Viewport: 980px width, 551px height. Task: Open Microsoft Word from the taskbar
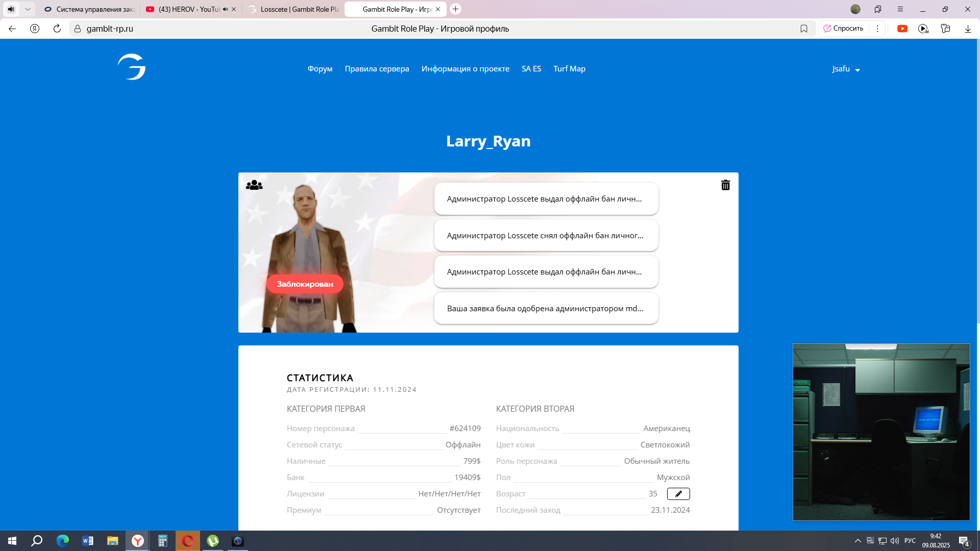88,541
